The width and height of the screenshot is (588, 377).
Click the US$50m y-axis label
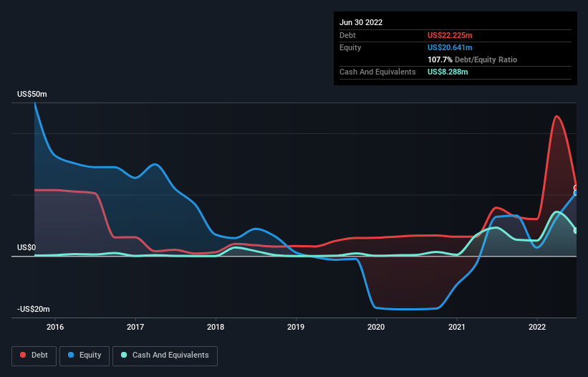(32, 94)
